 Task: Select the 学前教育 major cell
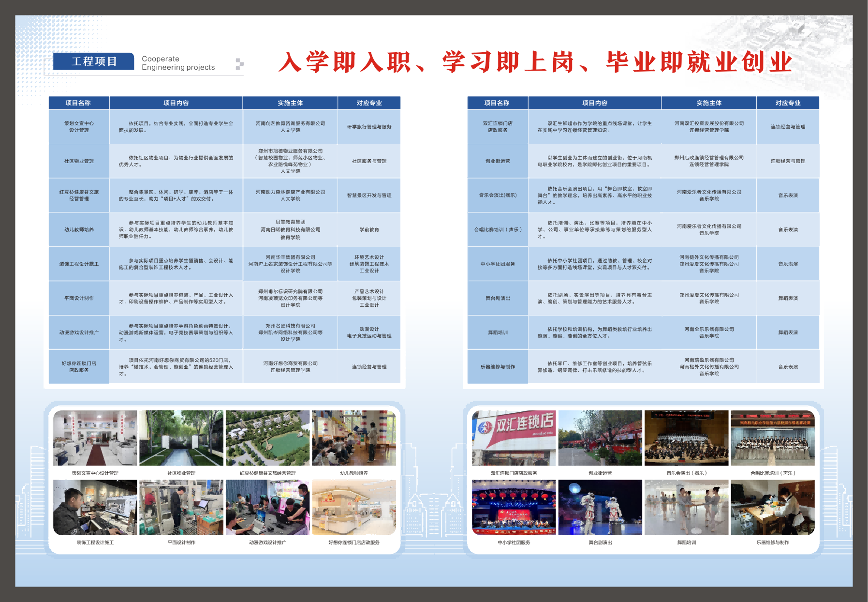(369, 230)
